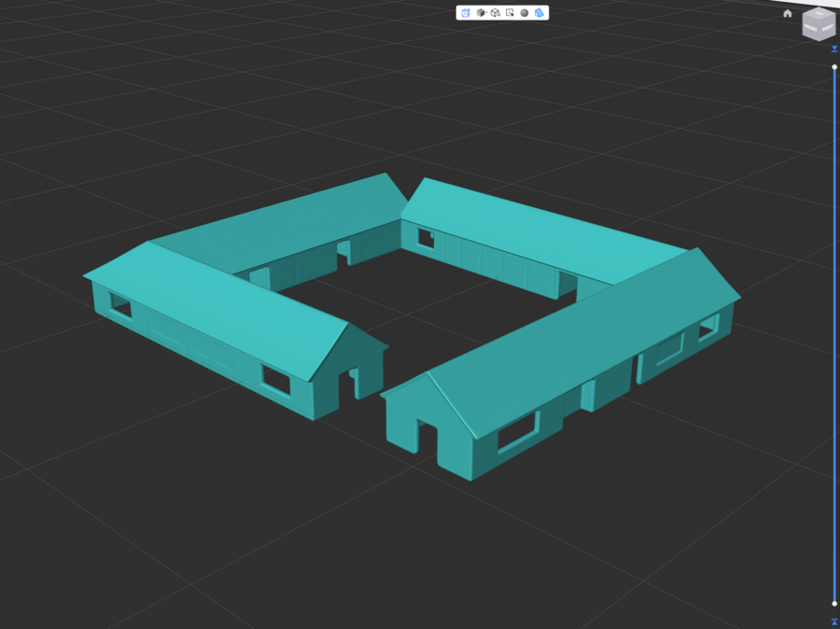Choose the gray sphere material icon
The height and width of the screenshot is (629, 840).
click(525, 13)
